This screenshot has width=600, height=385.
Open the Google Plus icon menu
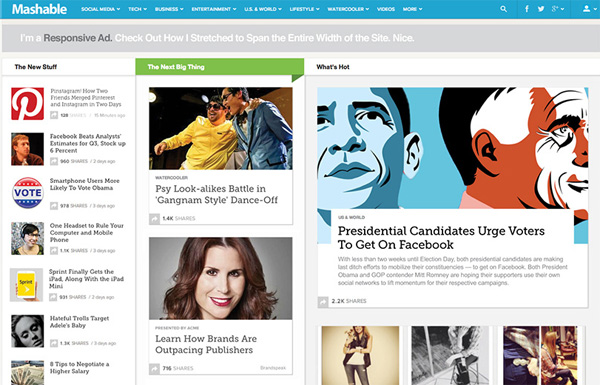click(558, 9)
